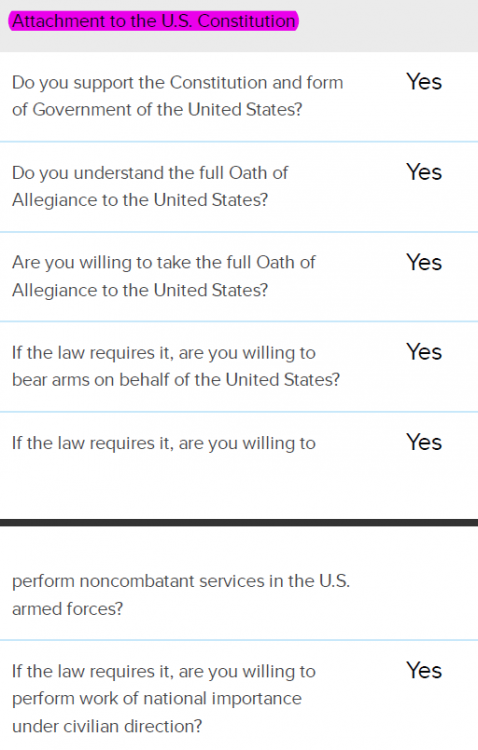Click the blue separator line below the bear arms question
478x750 pixels.
click(x=239, y=412)
